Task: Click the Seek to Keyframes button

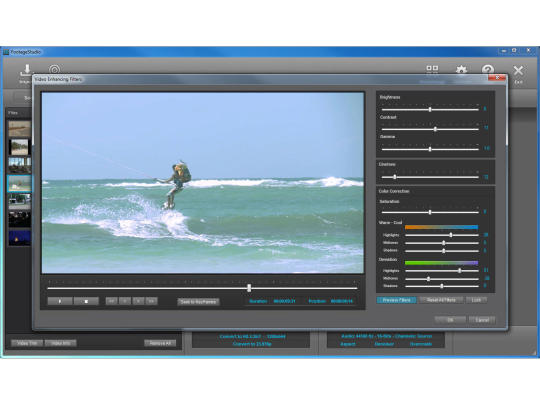Action: click(198, 302)
